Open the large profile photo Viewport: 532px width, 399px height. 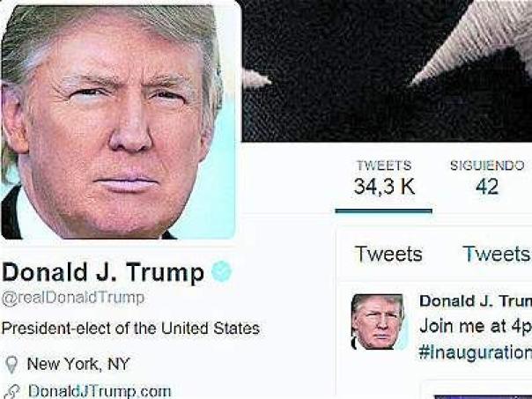(x=120, y=122)
